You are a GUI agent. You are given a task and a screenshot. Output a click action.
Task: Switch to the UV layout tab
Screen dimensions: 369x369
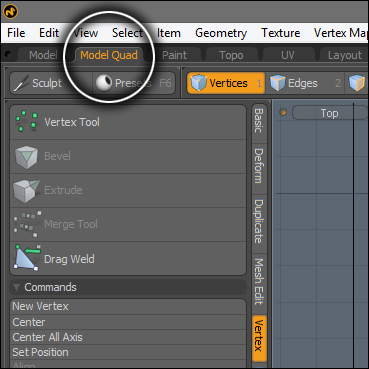pos(288,55)
